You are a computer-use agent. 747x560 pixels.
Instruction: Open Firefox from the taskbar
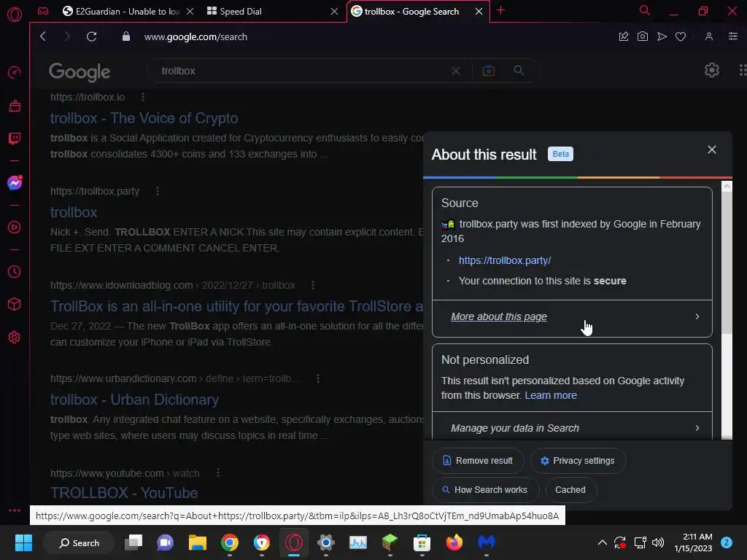(454, 542)
